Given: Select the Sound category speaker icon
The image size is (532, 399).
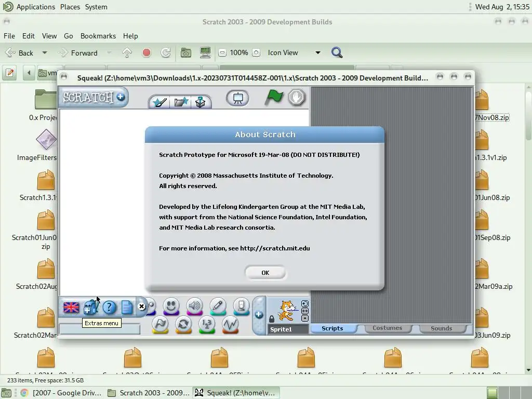Looking at the screenshot, I should coord(194,307).
